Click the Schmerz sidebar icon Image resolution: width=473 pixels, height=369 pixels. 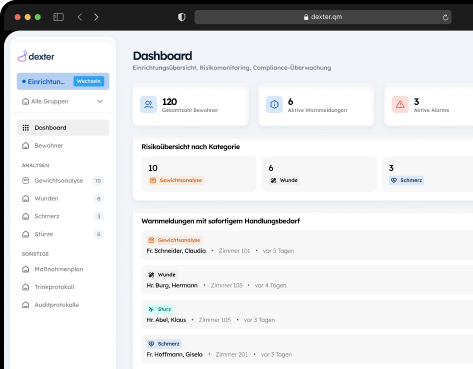coord(26,216)
